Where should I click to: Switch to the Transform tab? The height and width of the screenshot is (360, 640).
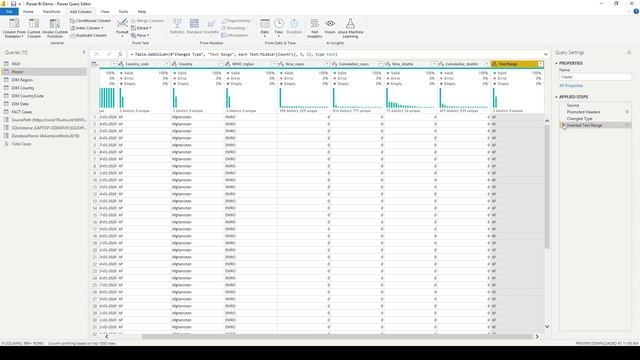pos(51,11)
